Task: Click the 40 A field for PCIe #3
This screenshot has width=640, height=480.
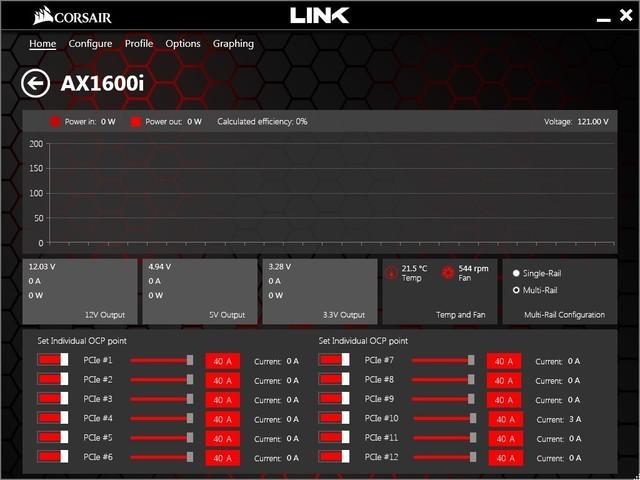Action: point(222,400)
